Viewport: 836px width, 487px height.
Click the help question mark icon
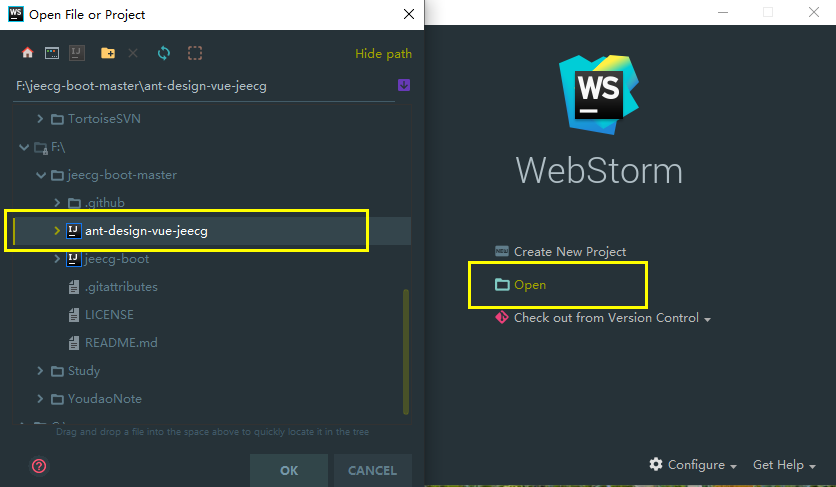tap(39, 466)
